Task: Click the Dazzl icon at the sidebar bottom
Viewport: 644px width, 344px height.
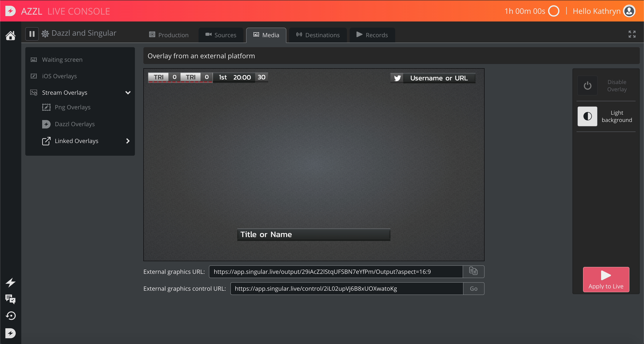Action: (x=11, y=333)
